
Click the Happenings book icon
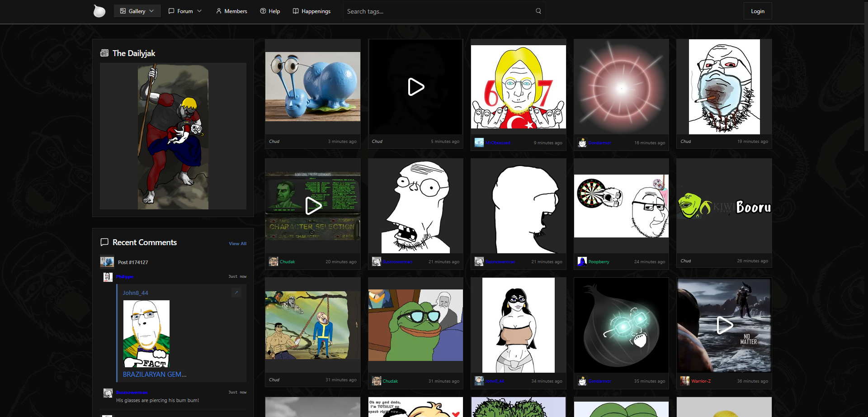296,11
